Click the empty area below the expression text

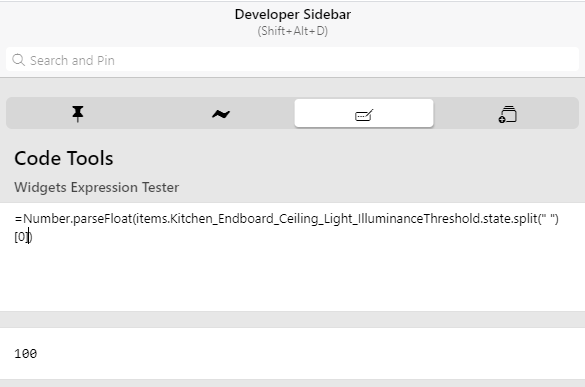(x=292, y=280)
